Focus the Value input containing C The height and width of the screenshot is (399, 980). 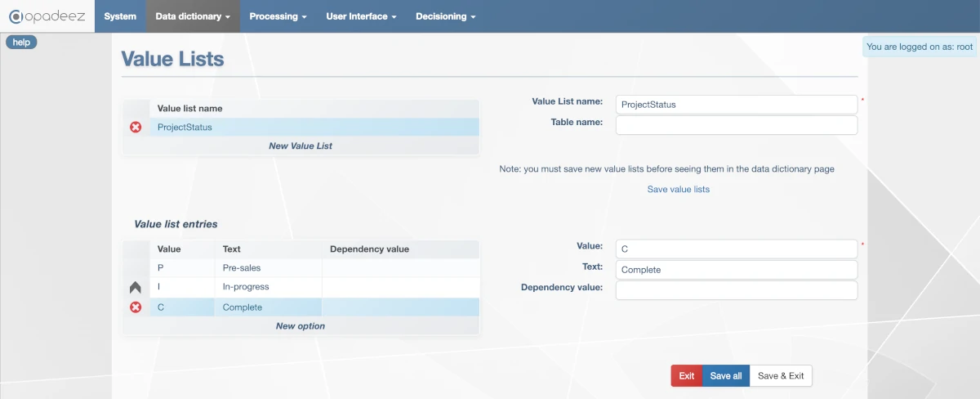(x=737, y=249)
